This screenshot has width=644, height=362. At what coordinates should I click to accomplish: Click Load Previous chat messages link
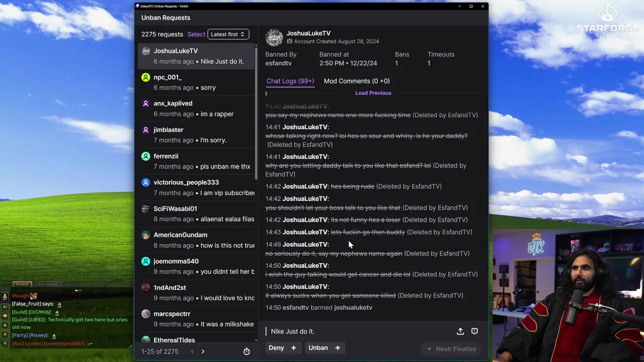coord(373,93)
